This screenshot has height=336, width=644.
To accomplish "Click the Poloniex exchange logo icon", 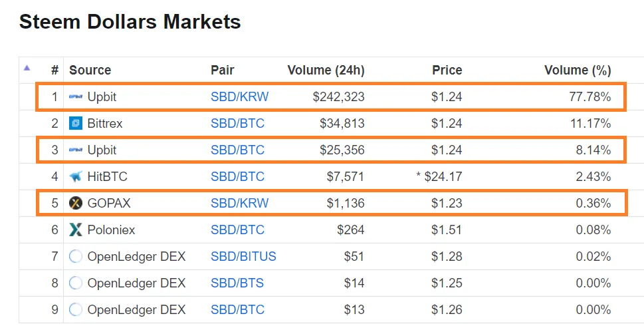I will tap(76, 230).
